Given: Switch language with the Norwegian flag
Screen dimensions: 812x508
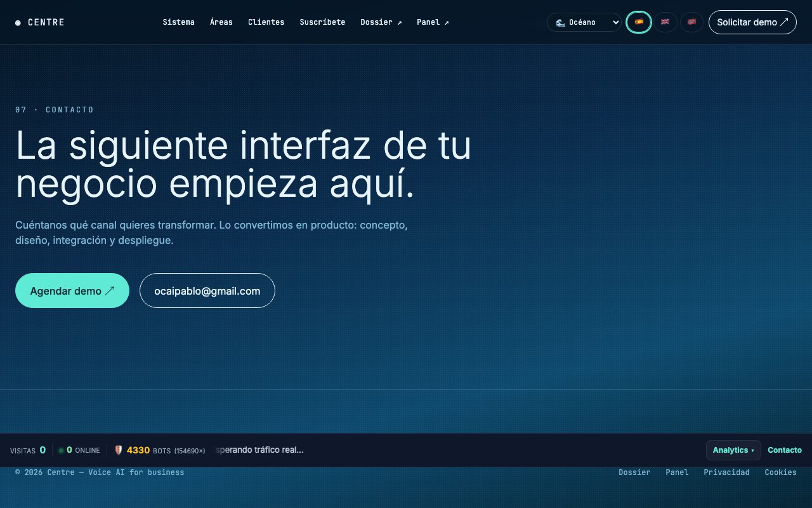Looking at the screenshot, I should tap(691, 22).
